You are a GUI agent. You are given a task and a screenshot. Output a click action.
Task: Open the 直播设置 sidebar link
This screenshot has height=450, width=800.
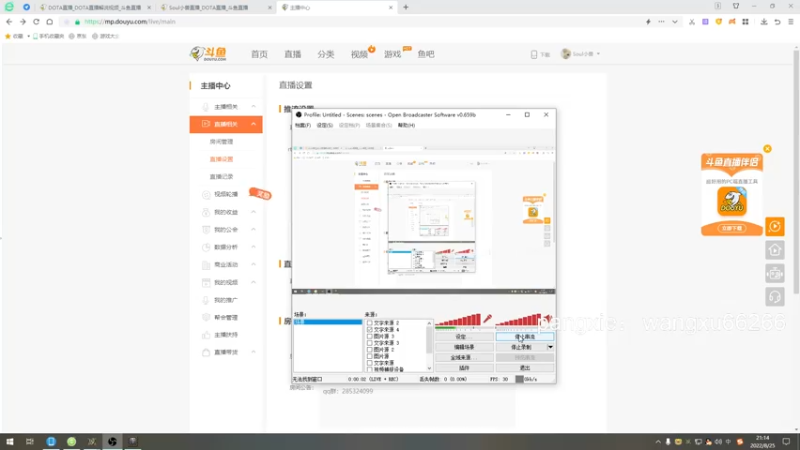click(221, 159)
